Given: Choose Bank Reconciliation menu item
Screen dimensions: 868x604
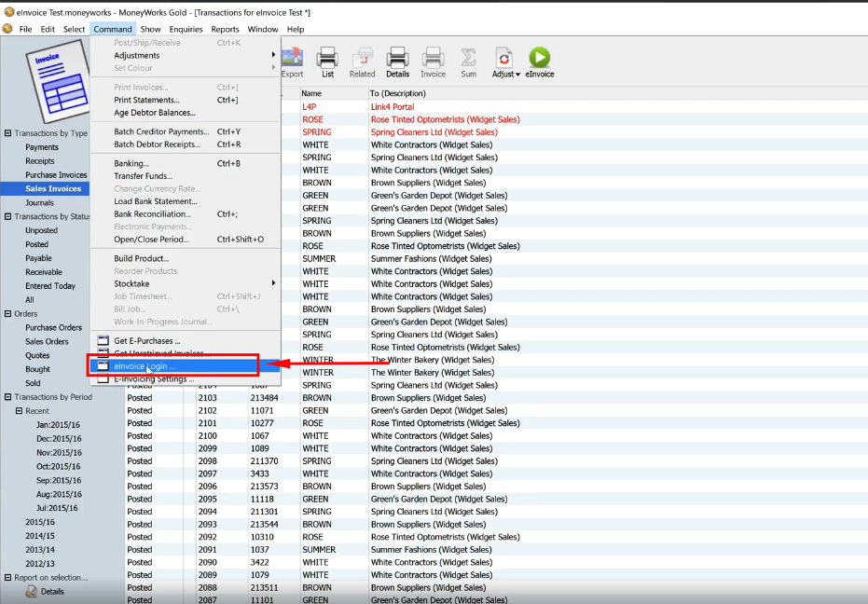Looking at the screenshot, I should point(185,213).
